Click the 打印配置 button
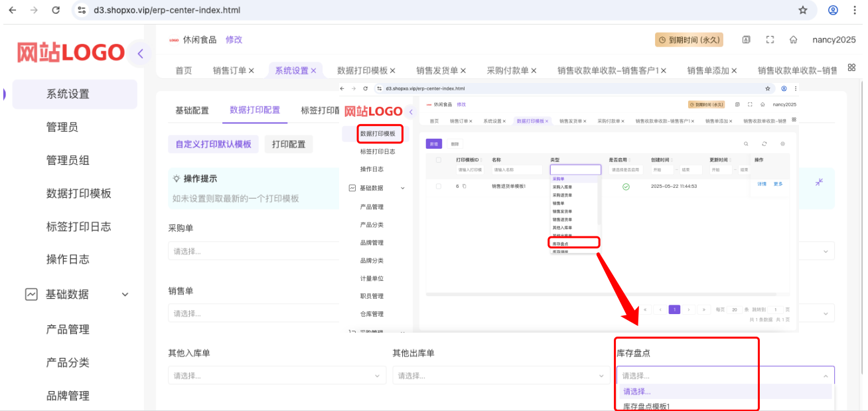 (289, 144)
